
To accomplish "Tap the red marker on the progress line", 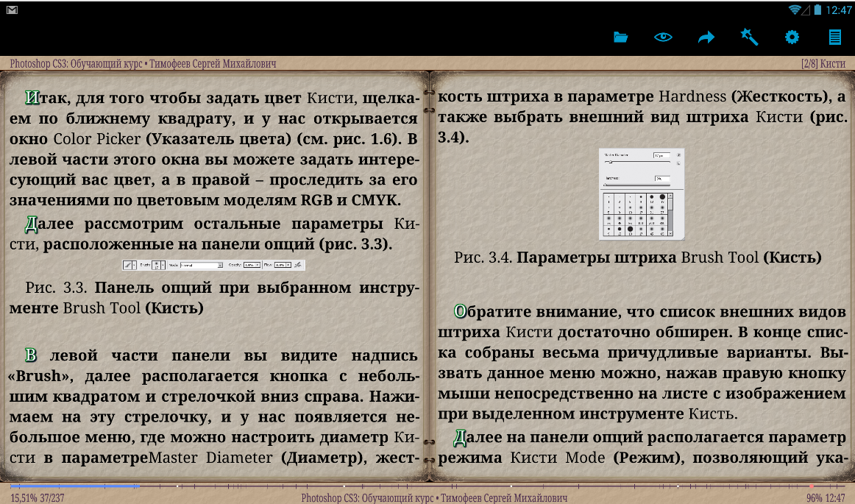I will (x=812, y=486).
